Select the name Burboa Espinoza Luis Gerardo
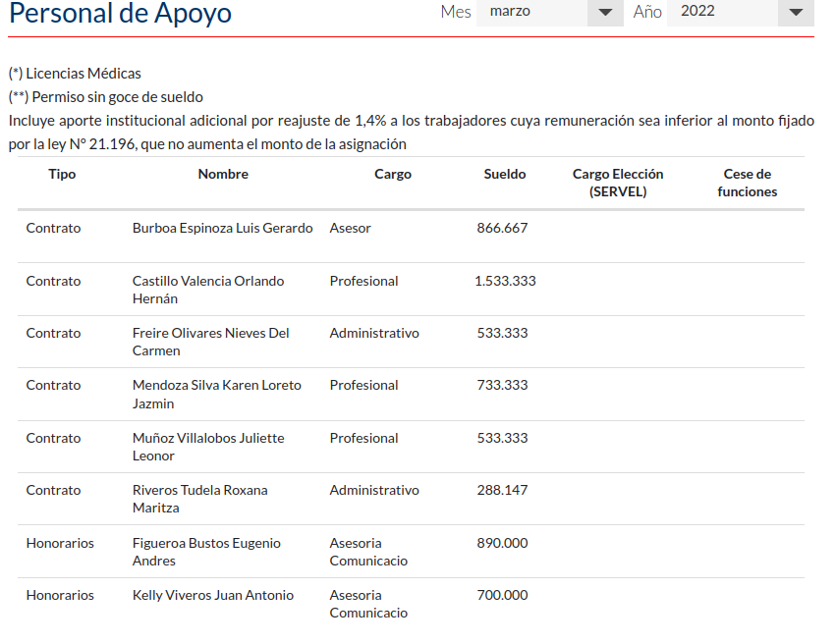 click(222, 228)
